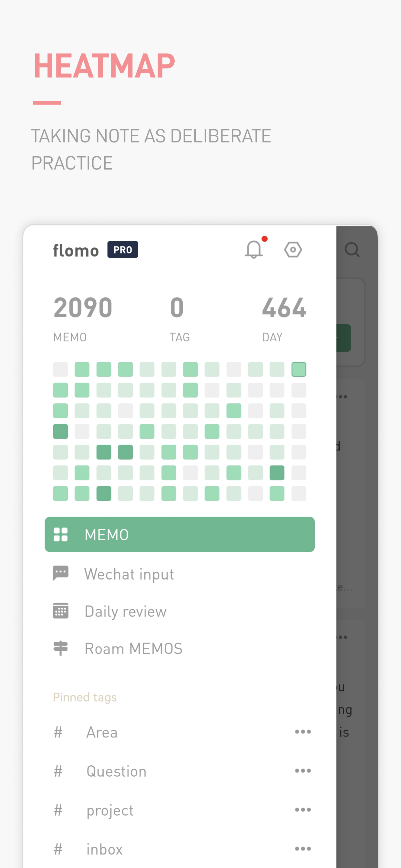Expand more options for project tag
The image size is (401, 868).
click(x=303, y=810)
